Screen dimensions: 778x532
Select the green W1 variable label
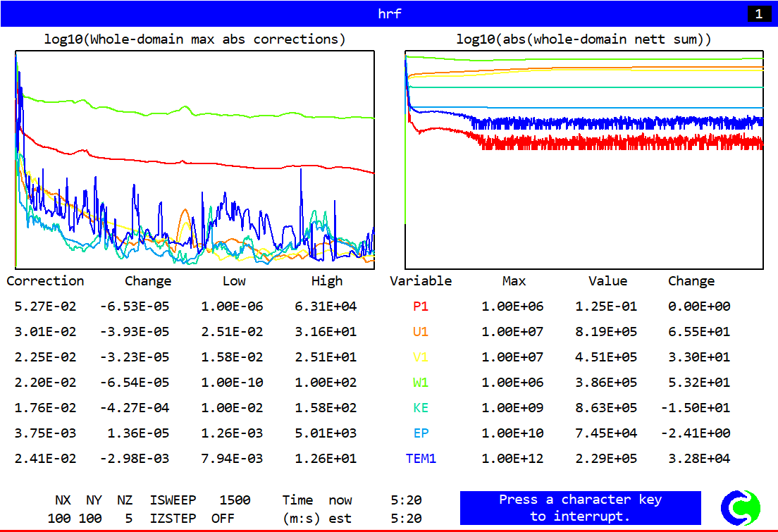click(421, 383)
